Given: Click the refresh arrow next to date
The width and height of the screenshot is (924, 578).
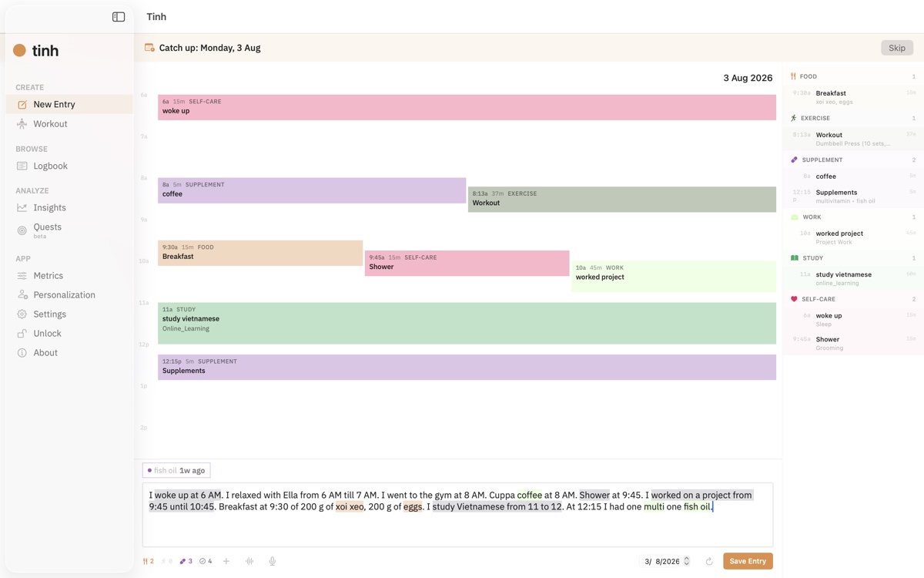Looking at the screenshot, I should pos(709,561).
